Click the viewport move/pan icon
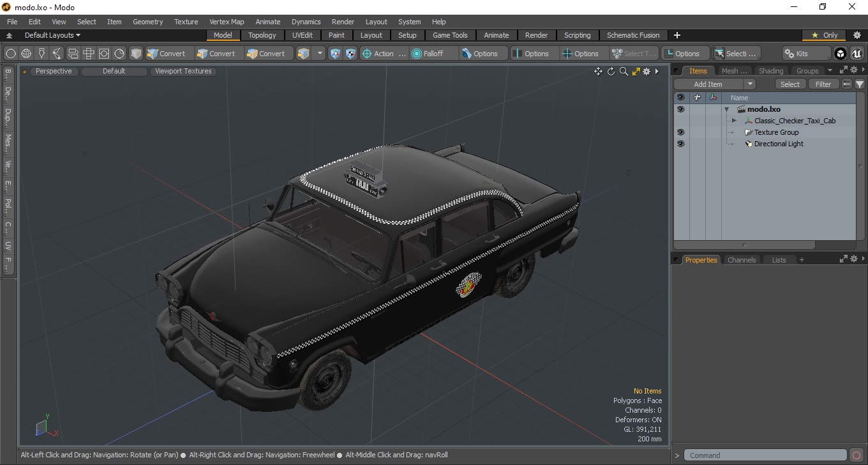Viewport: 868px width, 465px height. [x=598, y=72]
